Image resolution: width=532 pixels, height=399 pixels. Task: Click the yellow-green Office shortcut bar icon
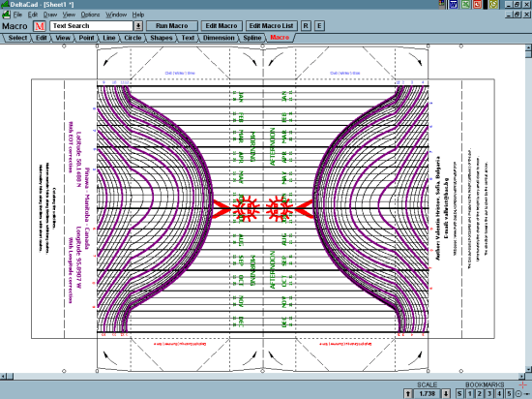pyautogui.click(x=493, y=4)
